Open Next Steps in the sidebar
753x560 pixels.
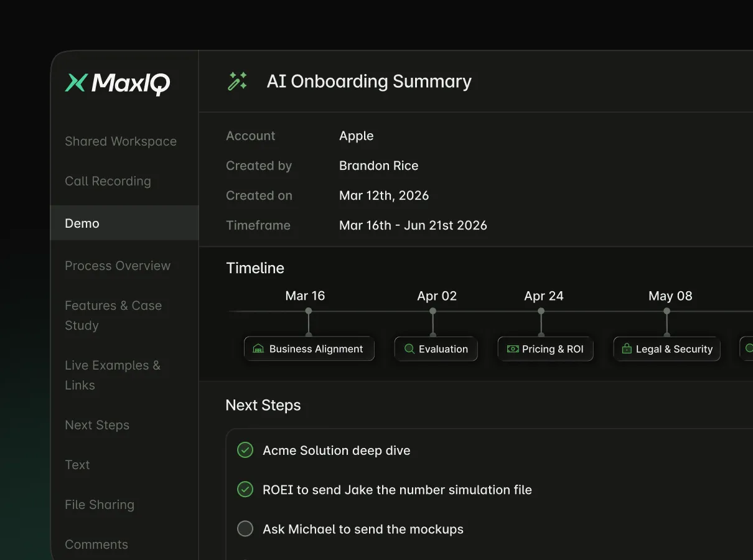click(x=97, y=425)
